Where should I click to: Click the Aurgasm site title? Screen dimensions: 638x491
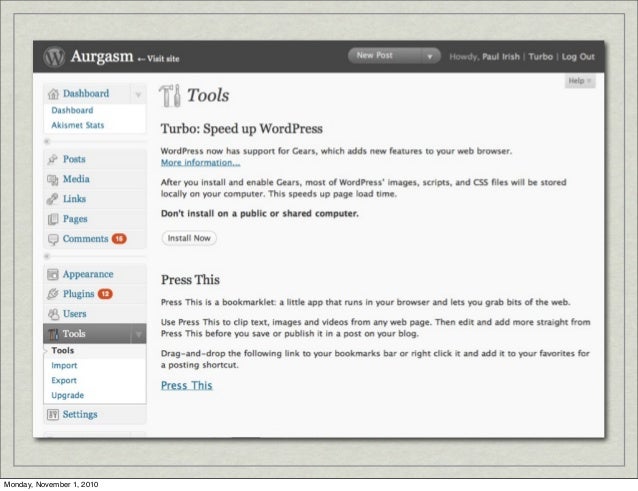pyautogui.click(x=102, y=56)
